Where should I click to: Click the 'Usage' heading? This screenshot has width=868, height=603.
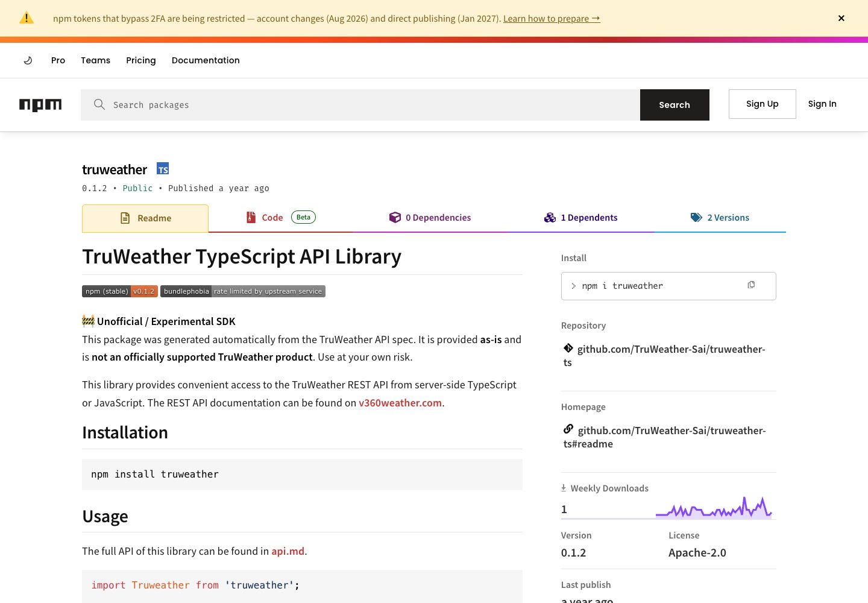[105, 516]
